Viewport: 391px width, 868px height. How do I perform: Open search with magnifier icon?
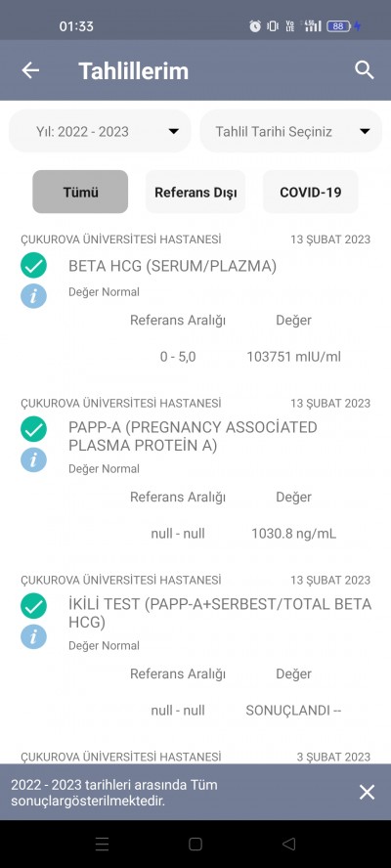(364, 70)
